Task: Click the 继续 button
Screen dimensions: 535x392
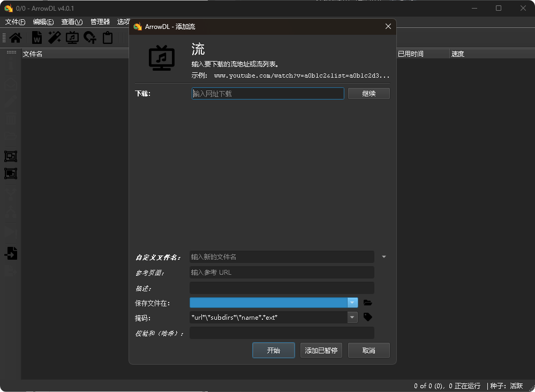Action: (x=369, y=94)
